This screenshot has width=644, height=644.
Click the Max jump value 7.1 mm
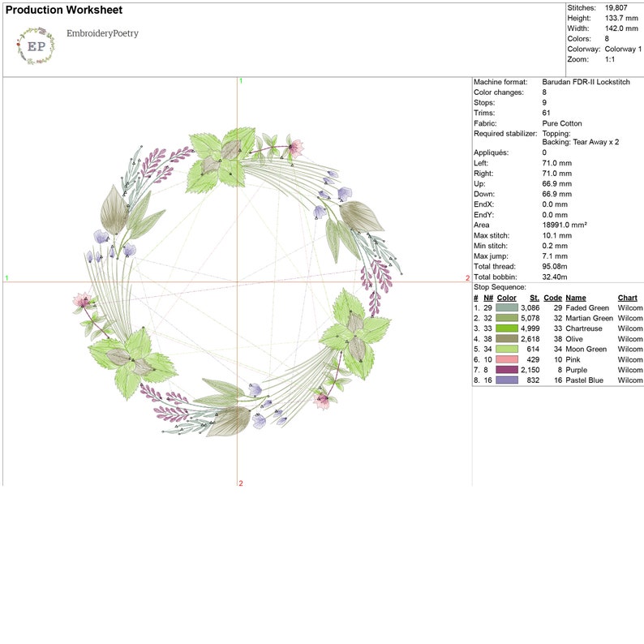click(x=555, y=255)
